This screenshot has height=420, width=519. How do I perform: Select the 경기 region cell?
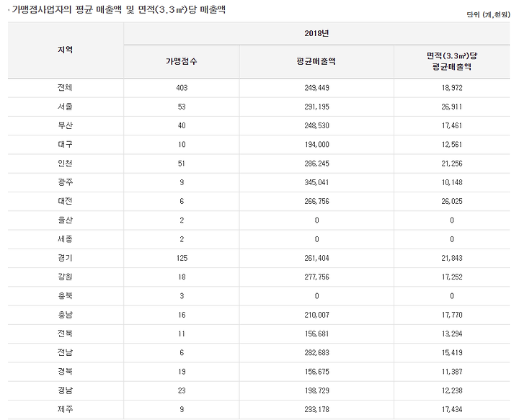coord(65,258)
